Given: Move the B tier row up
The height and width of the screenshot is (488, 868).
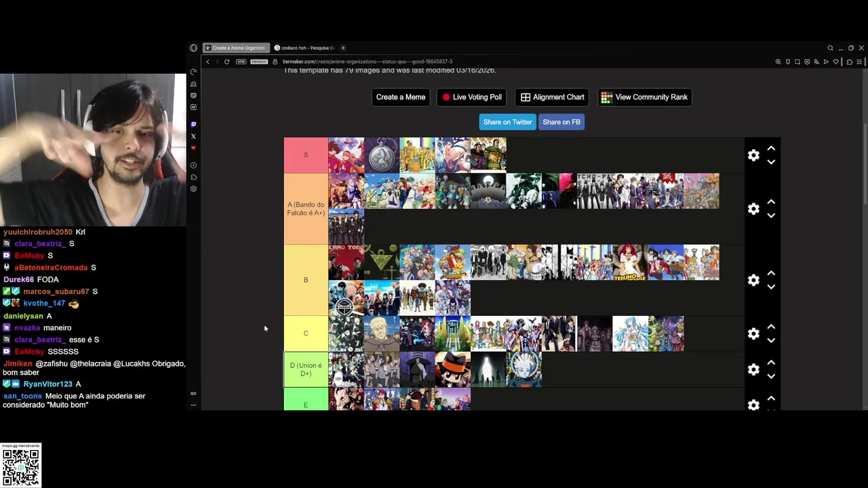Looking at the screenshot, I should click(771, 272).
